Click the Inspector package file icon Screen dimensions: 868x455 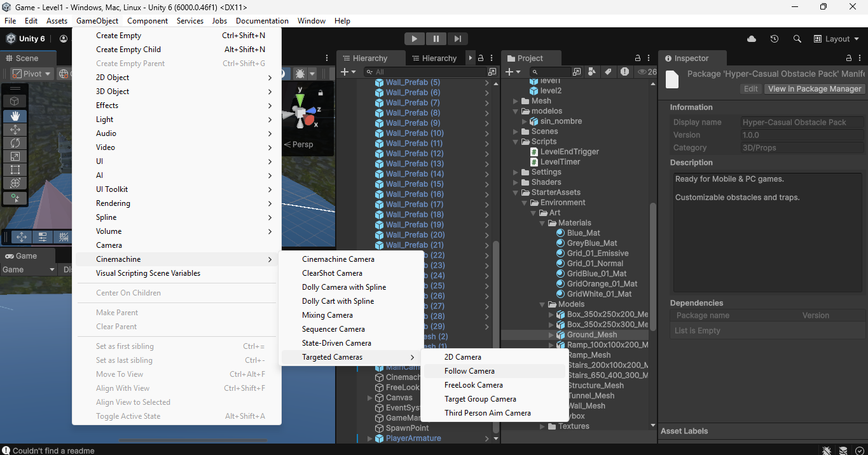[x=672, y=79]
